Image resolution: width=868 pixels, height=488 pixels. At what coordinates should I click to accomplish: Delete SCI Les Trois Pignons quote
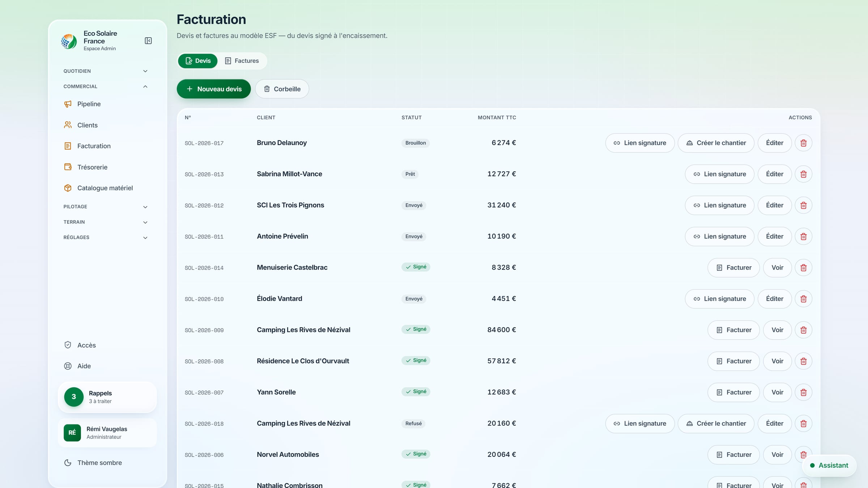(803, 205)
